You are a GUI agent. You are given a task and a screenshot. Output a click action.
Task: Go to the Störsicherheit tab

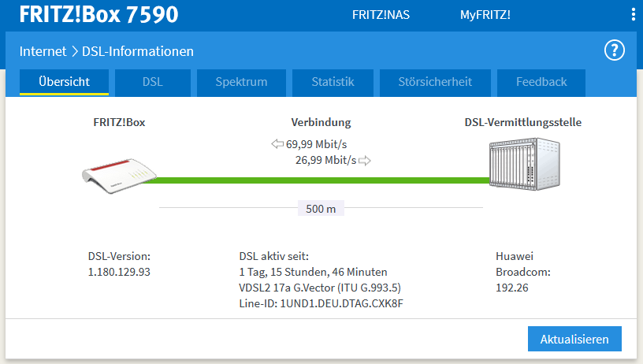click(435, 83)
